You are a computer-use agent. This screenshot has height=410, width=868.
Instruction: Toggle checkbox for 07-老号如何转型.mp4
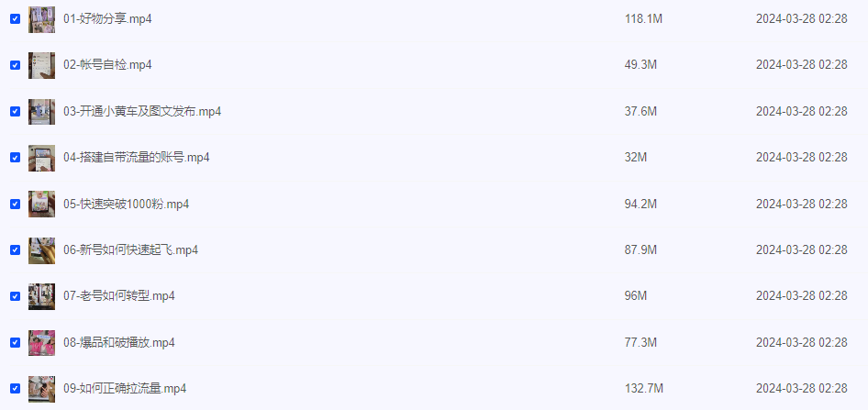point(15,296)
